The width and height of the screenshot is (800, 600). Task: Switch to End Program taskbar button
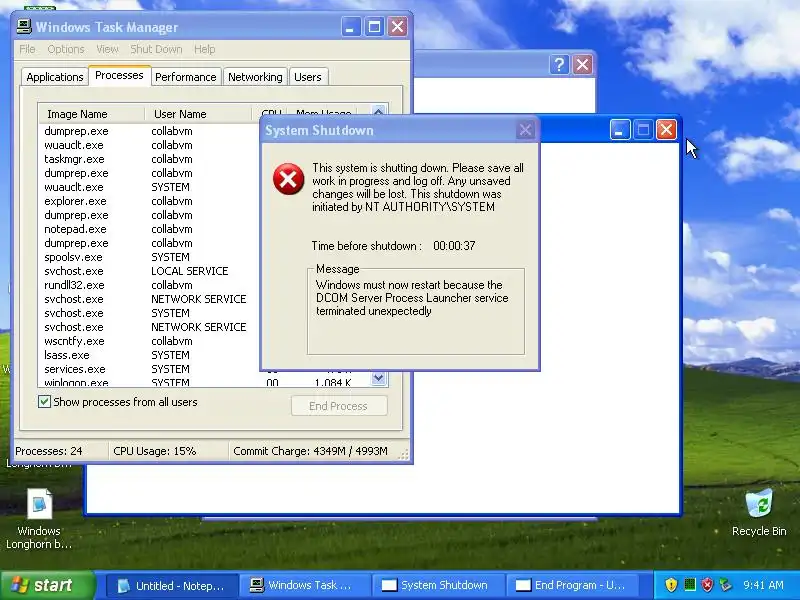click(x=571, y=585)
